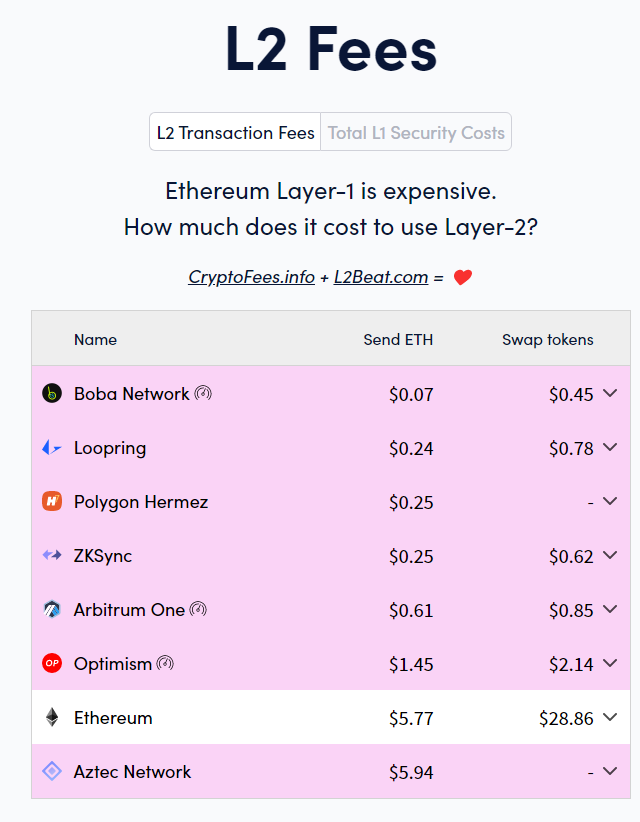Expand the Ethereum row chevron
This screenshot has width=640, height=822.
pyautogui.click(x=610, y=717)
